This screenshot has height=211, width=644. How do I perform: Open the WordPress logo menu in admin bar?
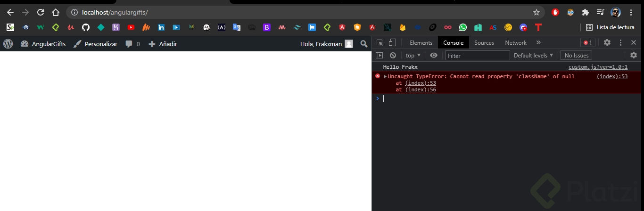(8, 44)
